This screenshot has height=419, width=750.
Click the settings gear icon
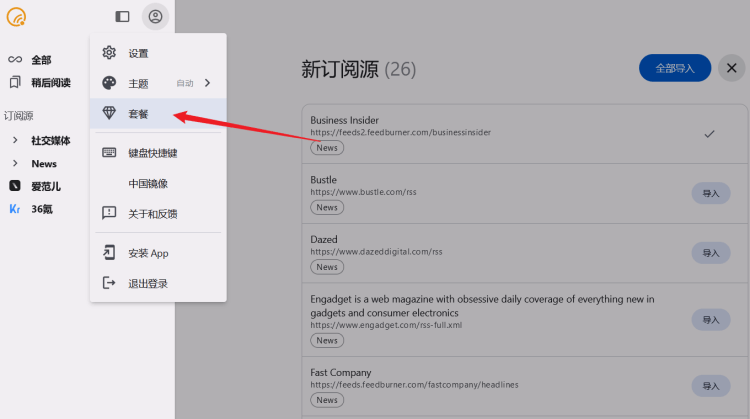109,53
